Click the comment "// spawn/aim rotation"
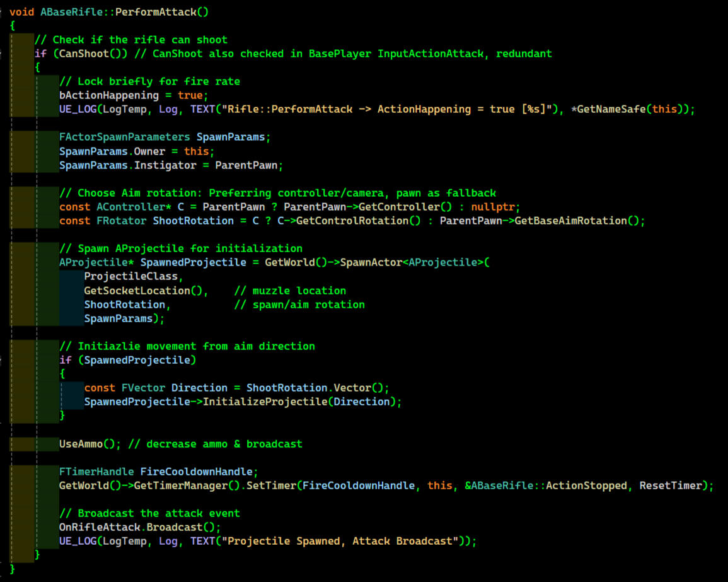This screenshot has width=728, height=582. pyautogui.click(x=299, y=305)
